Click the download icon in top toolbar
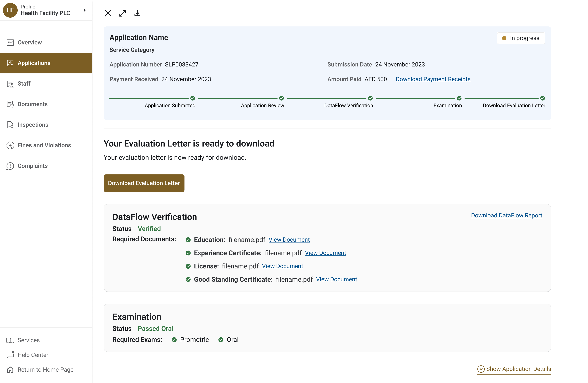The width and height of the screenshot is (588, 383). (x=137, y=13)
